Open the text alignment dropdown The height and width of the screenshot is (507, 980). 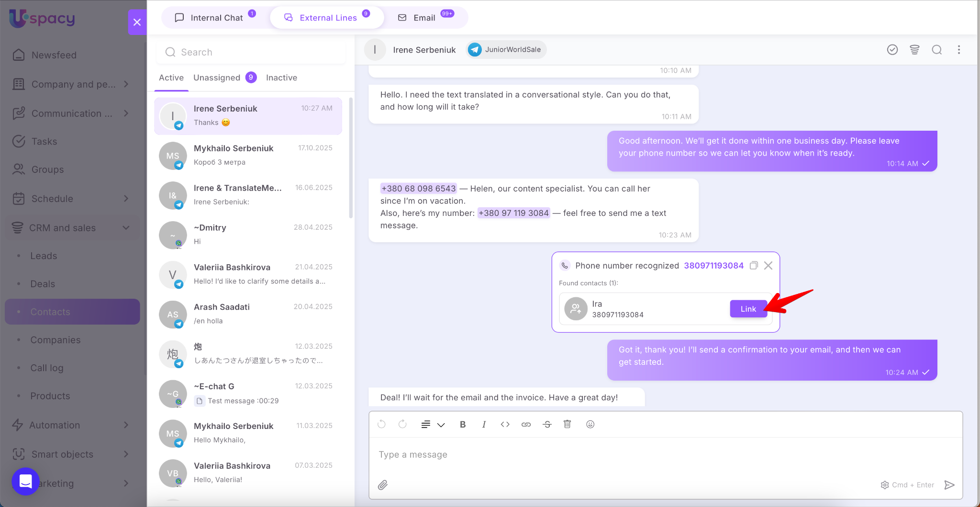(x=433, y=424)
